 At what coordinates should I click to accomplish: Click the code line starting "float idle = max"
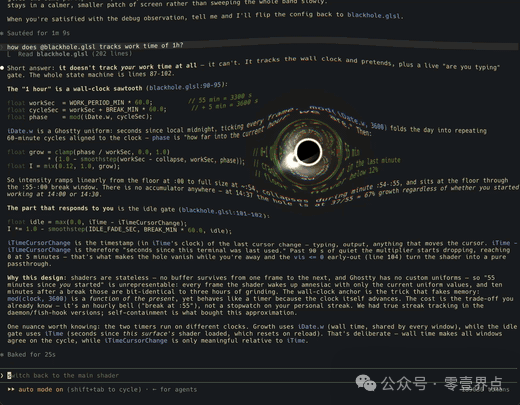(97, 222)
